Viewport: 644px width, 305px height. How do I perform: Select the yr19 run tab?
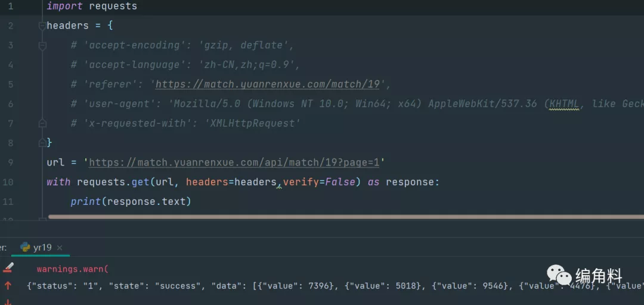pyautogui.click(x=42, y=247)
